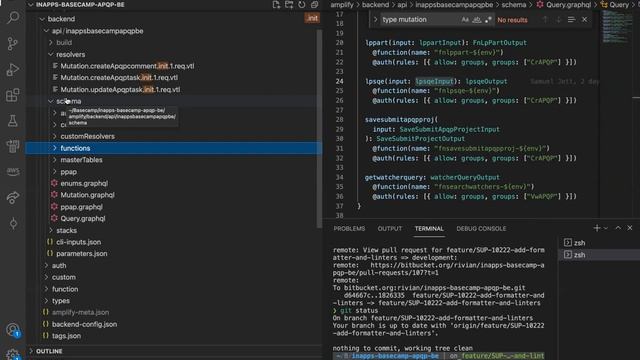The width and height of the screenshot is (640, 360).
Task: Open enums.graphql file
Action: (x=174, y=183)
